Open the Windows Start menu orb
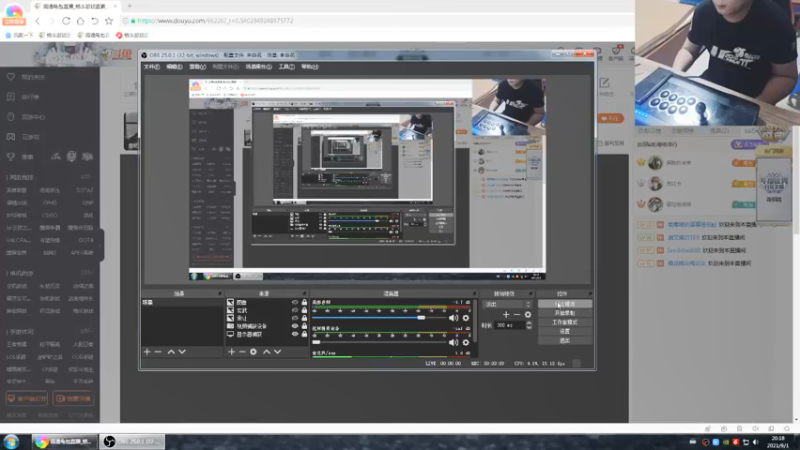This screenshot has width=800, height=450. tap(11, 441)
